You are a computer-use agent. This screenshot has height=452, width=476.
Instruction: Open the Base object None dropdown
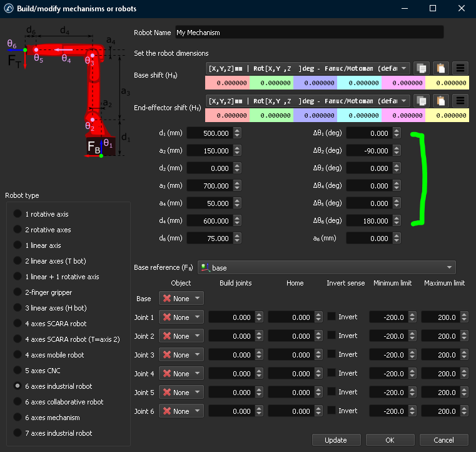coord(181,299)
